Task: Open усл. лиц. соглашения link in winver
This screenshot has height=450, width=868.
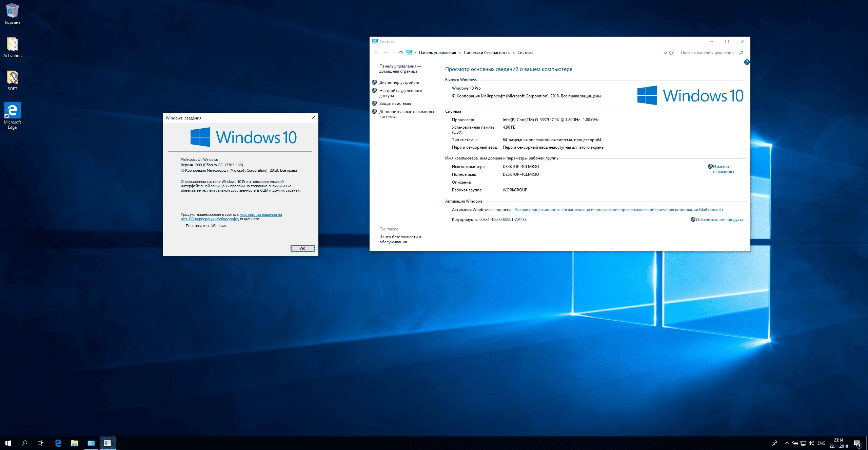Action: [231, 217]
